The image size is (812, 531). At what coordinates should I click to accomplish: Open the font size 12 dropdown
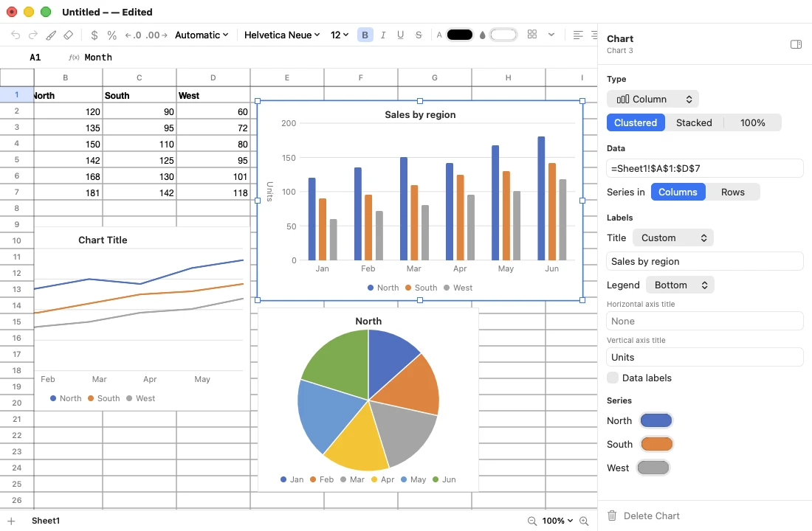tap(340, 35)
